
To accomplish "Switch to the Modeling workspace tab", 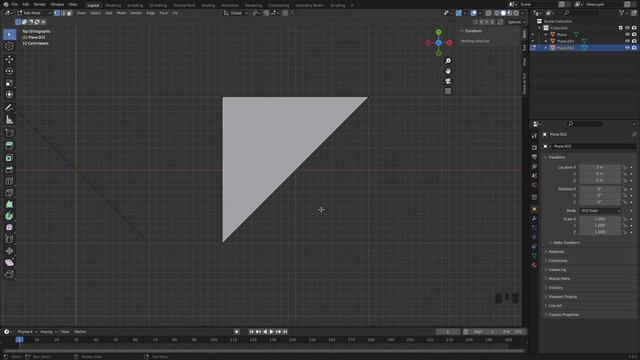I will pos(113,5).
